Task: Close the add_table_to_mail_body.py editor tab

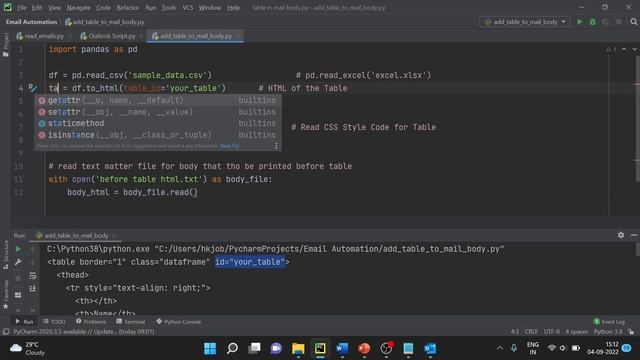Action: click(x=238, y=36)
